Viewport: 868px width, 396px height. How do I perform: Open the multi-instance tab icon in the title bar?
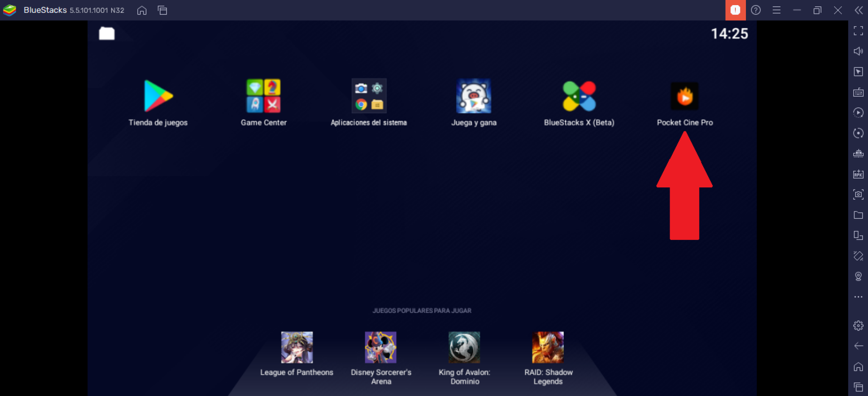coord(162,10)
